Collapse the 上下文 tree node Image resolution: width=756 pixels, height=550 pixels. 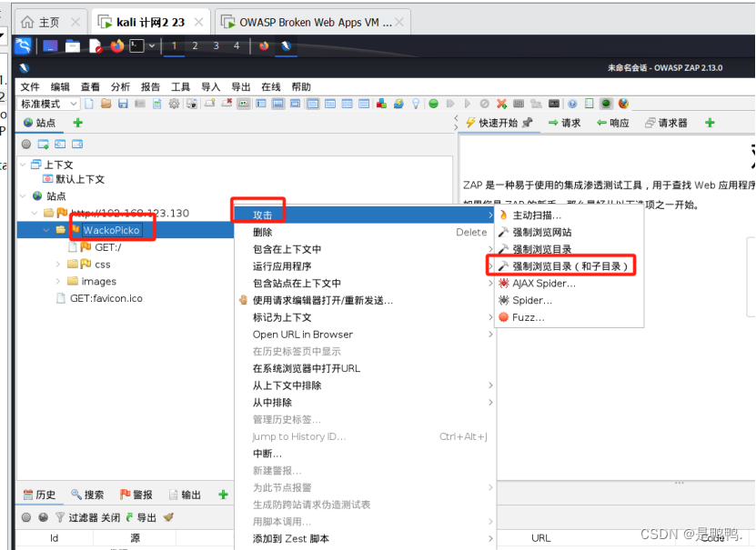tap(23, 165)
